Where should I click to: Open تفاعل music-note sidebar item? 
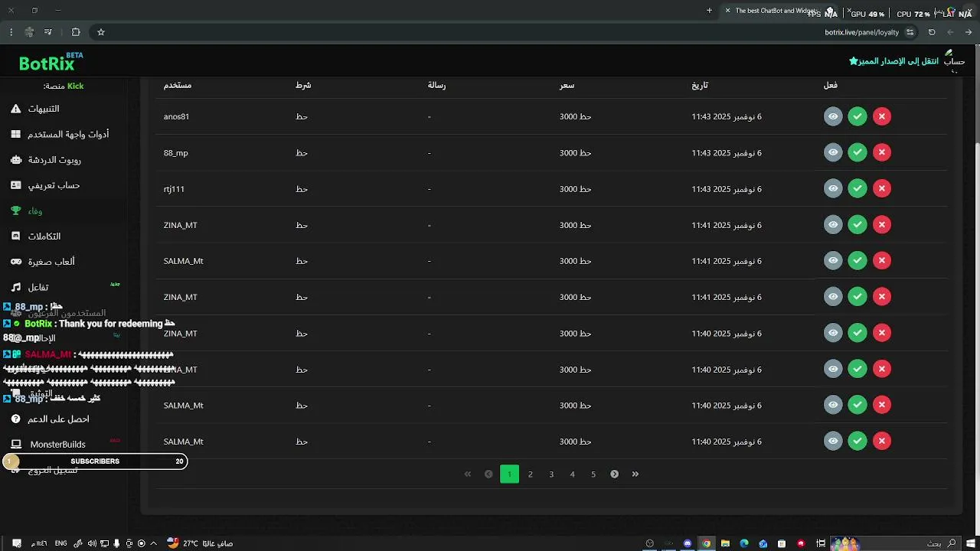point(31,287)
